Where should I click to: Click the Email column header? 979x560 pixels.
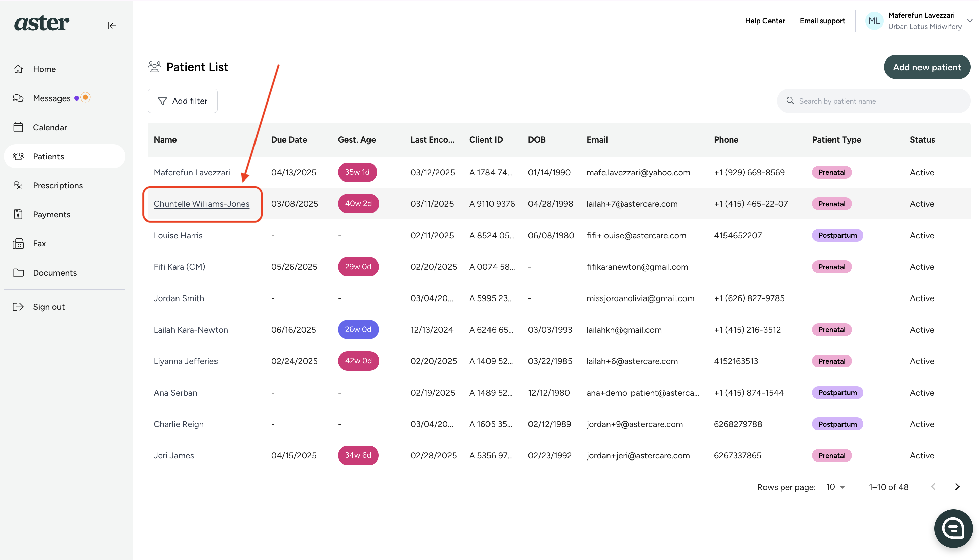tap(597, 139)
